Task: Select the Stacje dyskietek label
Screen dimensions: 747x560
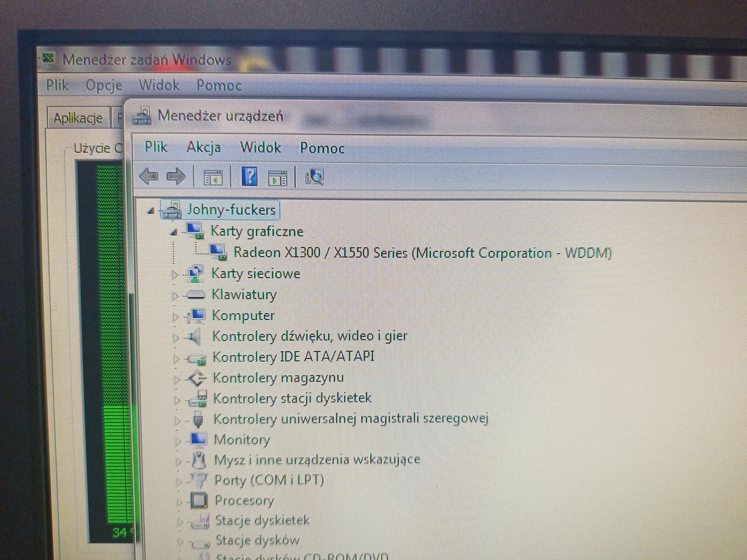Action: pyautogui.click(x=263, y=520)
